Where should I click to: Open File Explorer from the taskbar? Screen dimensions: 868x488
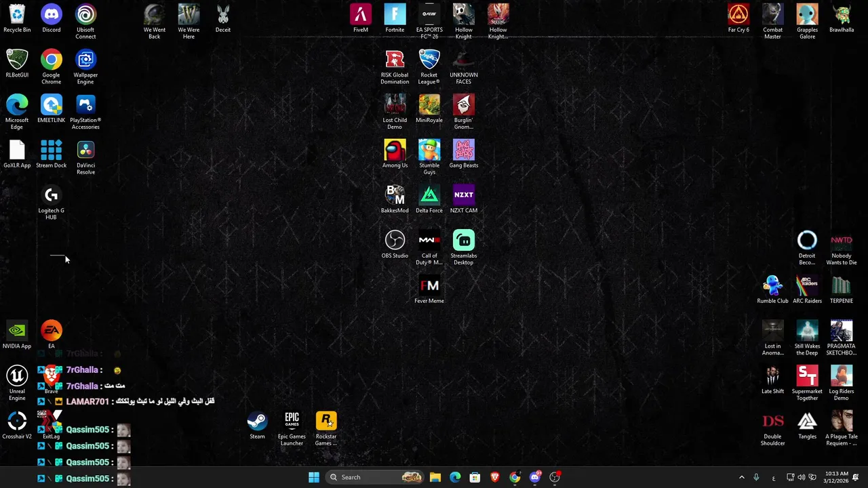(x=435, y=477)
